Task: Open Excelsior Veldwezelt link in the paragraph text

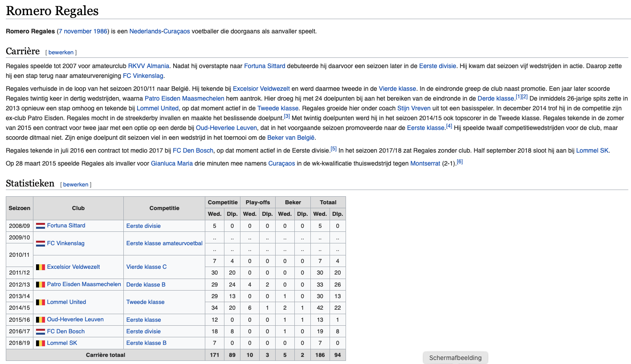Action: [261, 89]
